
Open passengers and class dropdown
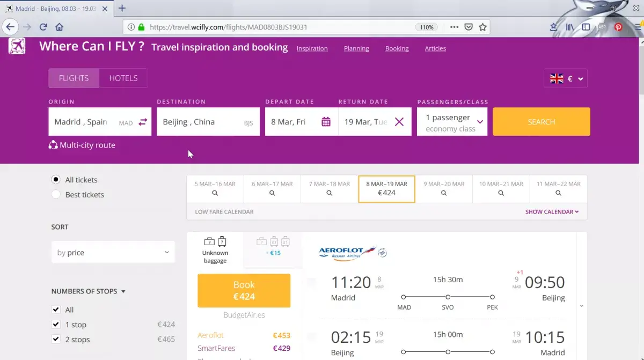(x=452, y=122)
